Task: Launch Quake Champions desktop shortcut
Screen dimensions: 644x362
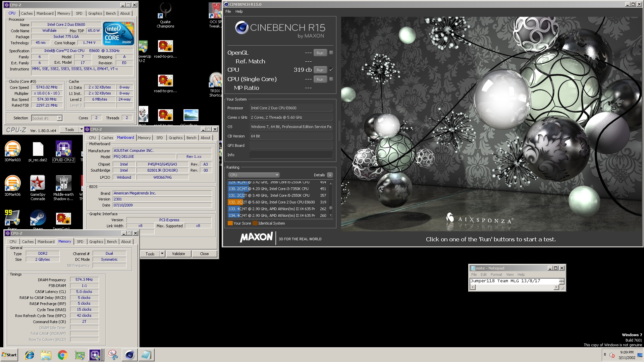Action: [165, 15]
